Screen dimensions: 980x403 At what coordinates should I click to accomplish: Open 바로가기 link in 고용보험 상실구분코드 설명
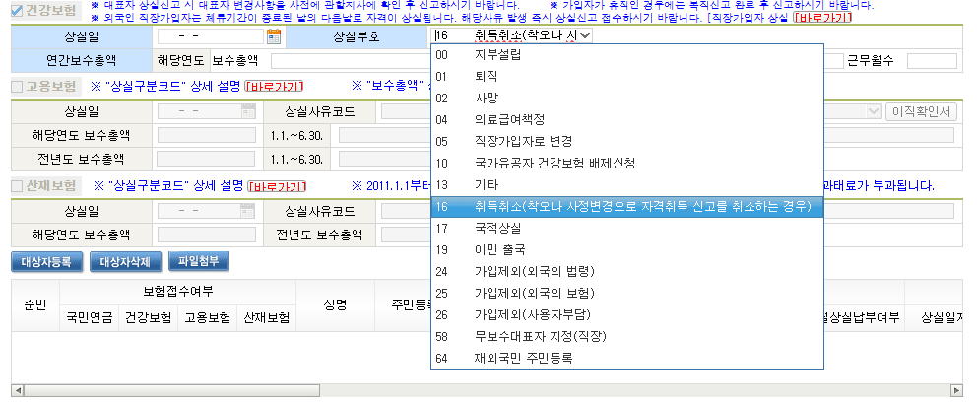275,86
